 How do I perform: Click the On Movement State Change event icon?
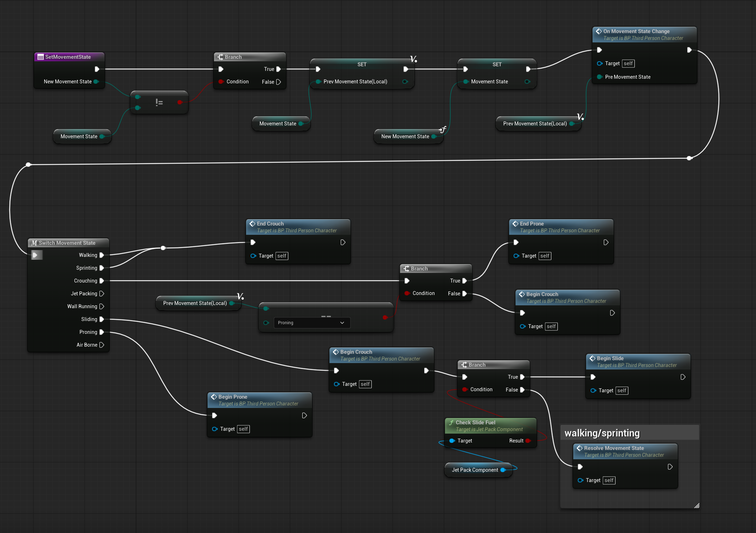[x=599, y=31]
